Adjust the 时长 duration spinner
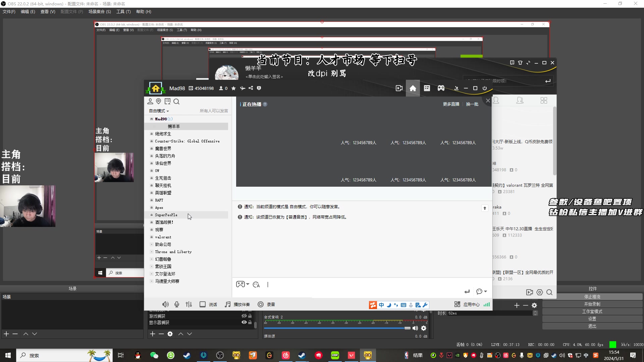The image size is (644, 362). 535,313
